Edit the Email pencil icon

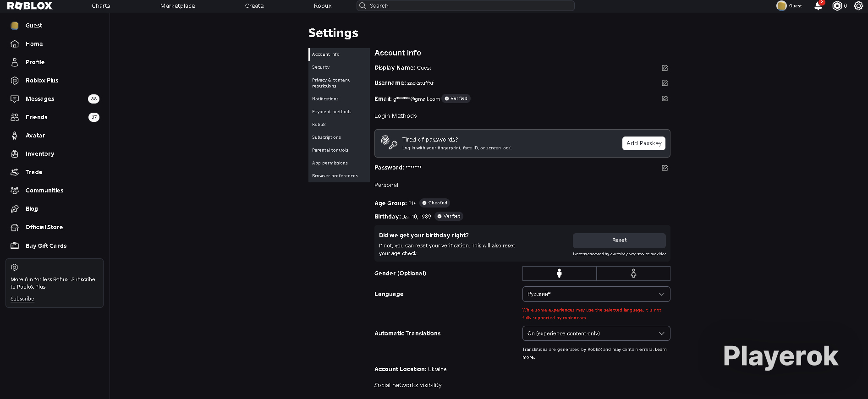(x=665, y=98)
